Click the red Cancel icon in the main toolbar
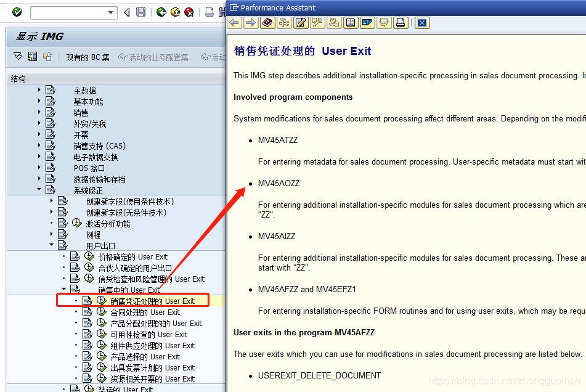This screenshot has width=586, height=392. tap(189, 11)
